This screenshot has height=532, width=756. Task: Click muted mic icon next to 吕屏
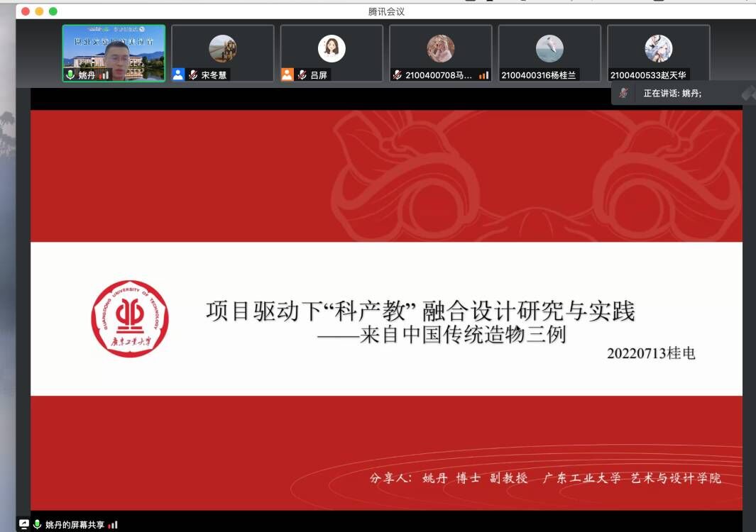click(x=302, y=75)
